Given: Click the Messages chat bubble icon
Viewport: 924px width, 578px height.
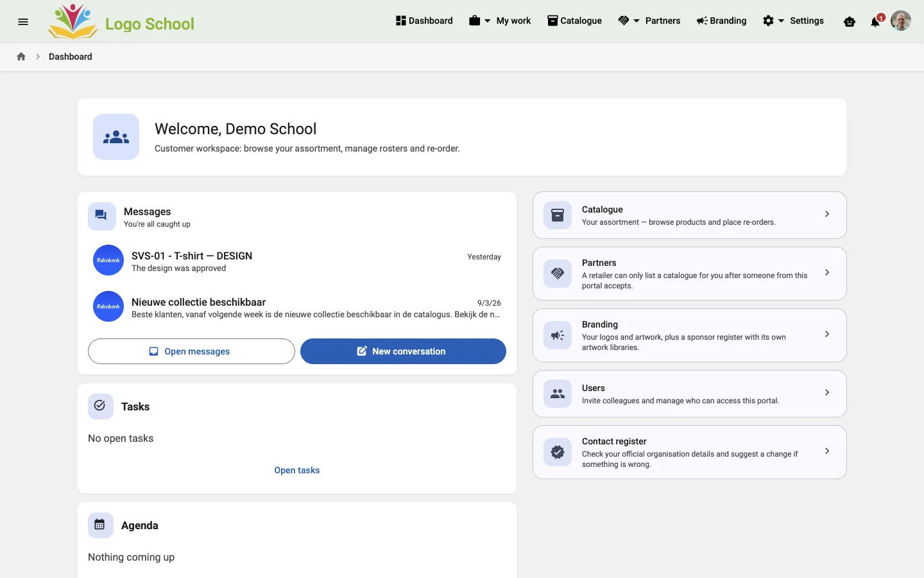Looking at the screenshot, I should point(102,216).
